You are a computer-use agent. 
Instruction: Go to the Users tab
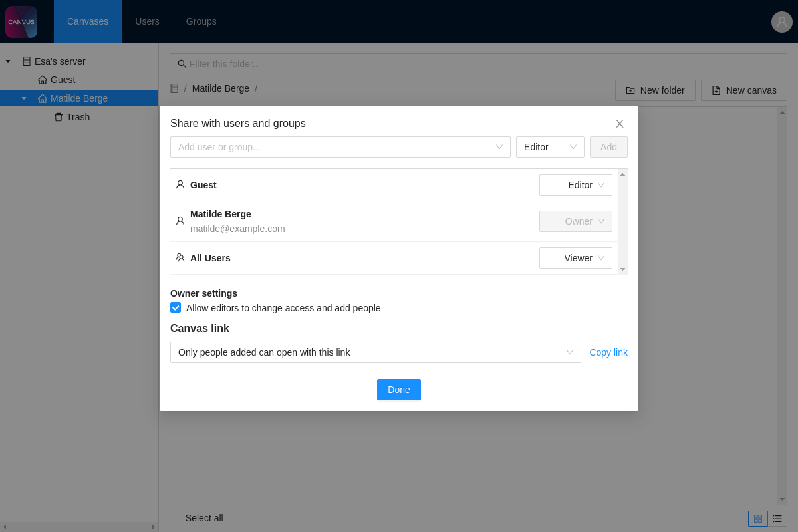click(147, 21)
